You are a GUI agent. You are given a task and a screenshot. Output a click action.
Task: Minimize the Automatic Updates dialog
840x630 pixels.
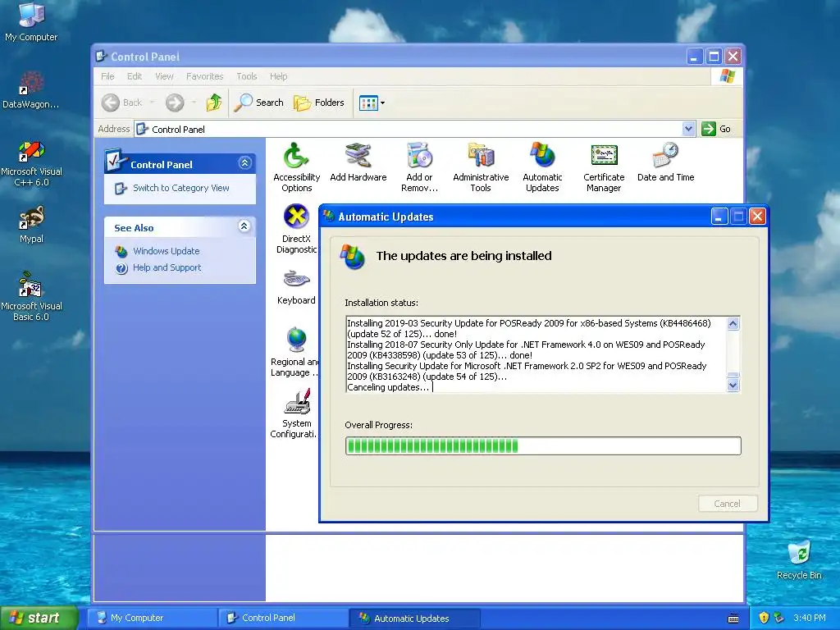(x=719, y=217)
